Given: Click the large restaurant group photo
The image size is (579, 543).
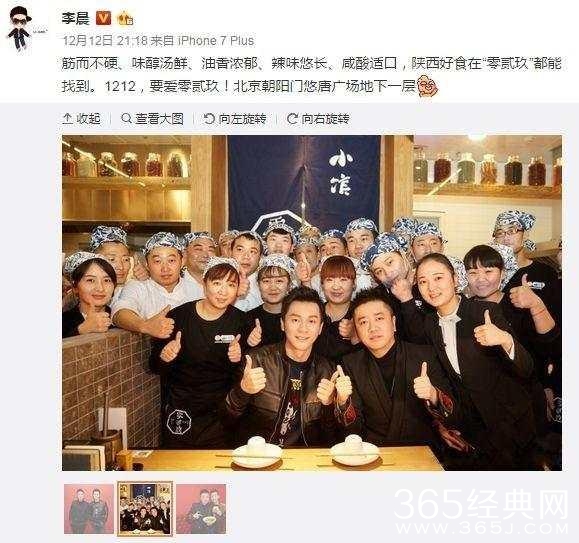Looking at the screenshot, I should click(312, 303).
